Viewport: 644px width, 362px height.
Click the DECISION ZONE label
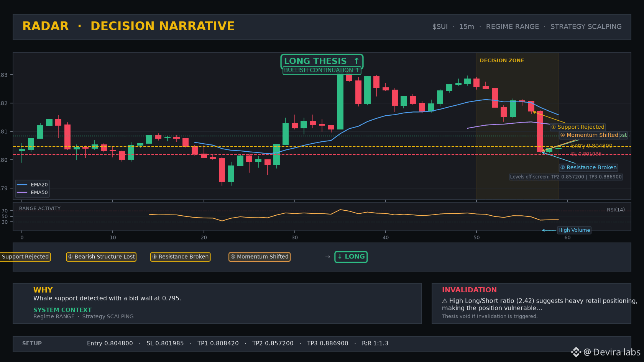point(502,61)
